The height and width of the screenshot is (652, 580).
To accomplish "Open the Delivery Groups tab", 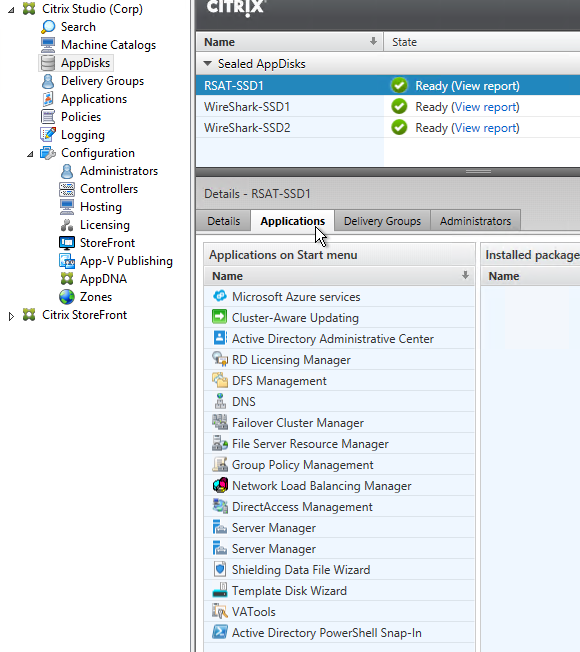I will [383, 221].
